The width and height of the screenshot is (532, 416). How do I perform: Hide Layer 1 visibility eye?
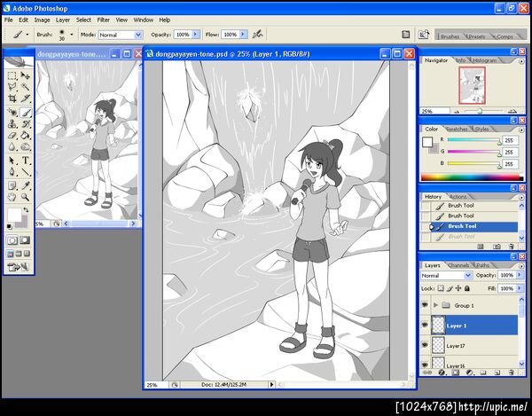coord(425,325)
